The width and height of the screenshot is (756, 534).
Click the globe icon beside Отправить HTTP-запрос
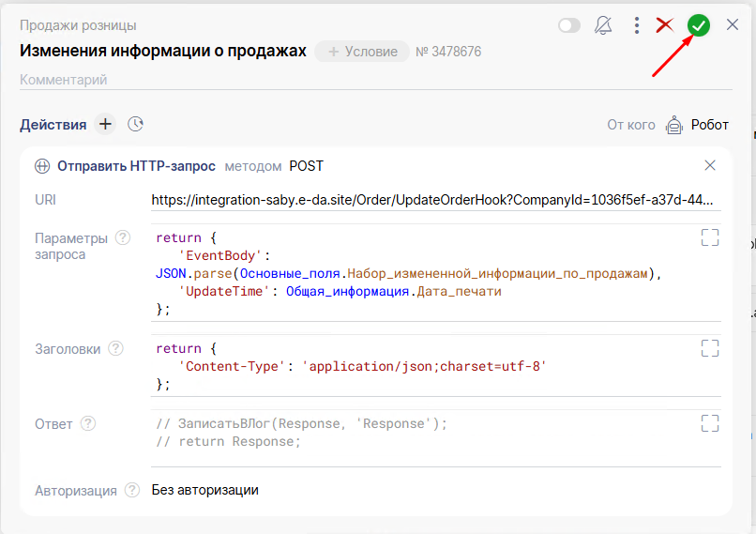[x=42, y=166]
